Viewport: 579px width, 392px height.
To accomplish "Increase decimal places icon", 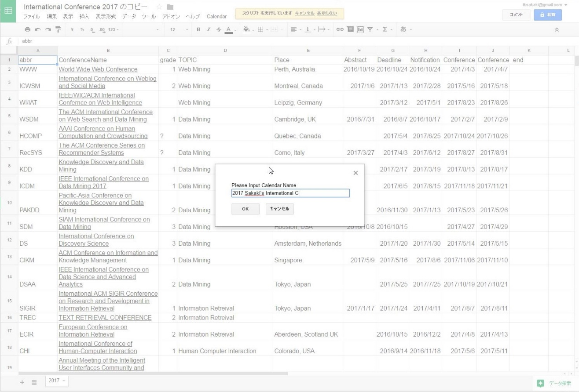I will pos(102,29).
